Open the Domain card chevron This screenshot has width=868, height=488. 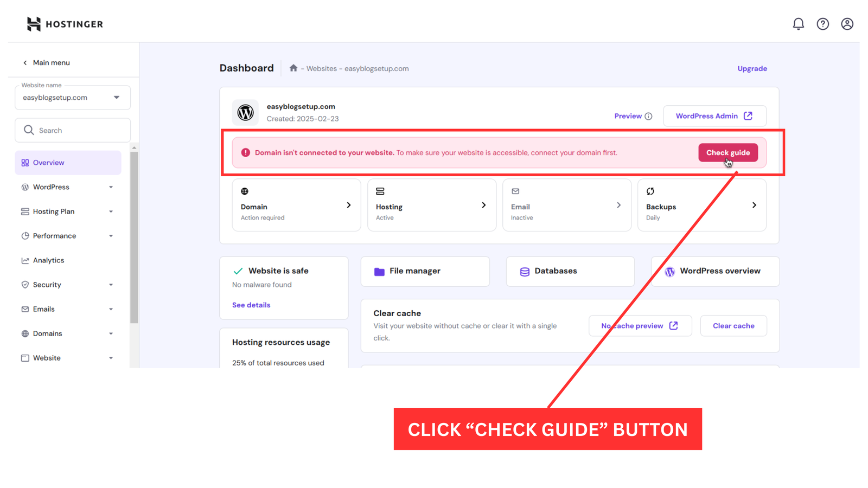[x=348, y=205]
